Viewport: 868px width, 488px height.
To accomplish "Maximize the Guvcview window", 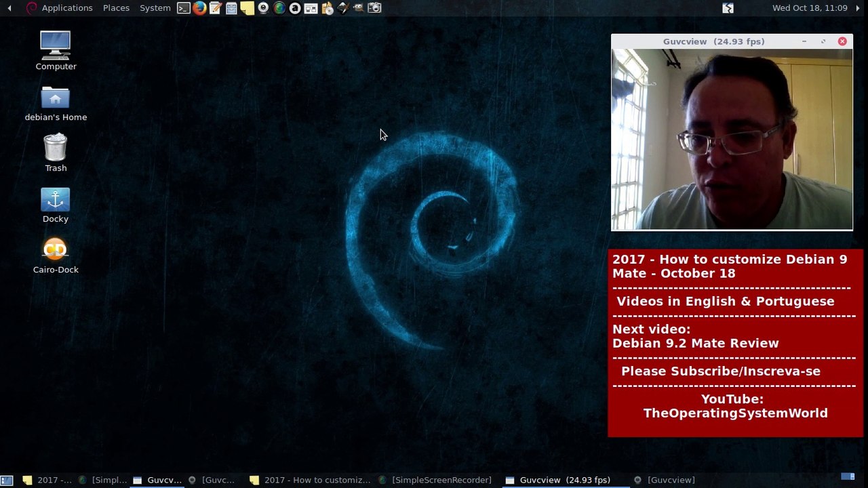I will pos(823,41).
